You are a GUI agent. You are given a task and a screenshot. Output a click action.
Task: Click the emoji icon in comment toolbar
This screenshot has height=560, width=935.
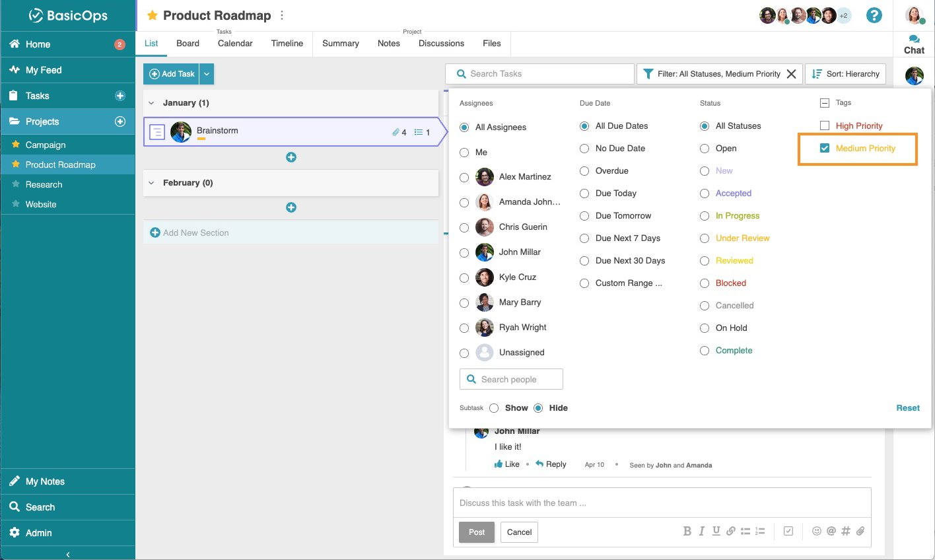point(817,531)
